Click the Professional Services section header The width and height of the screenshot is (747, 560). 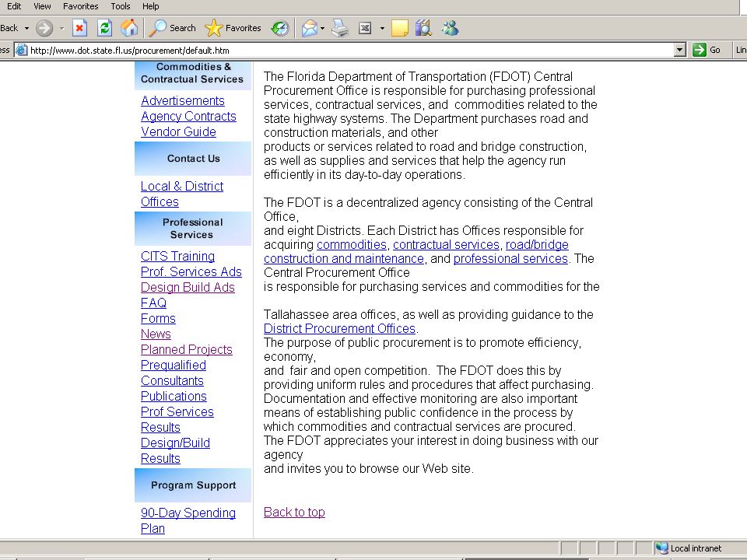pos(193,229)
